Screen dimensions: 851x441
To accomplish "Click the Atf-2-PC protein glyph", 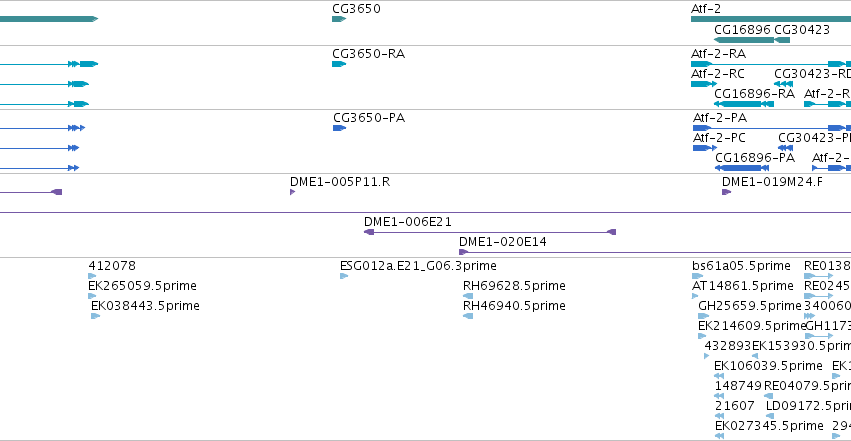I will [704, 148].
